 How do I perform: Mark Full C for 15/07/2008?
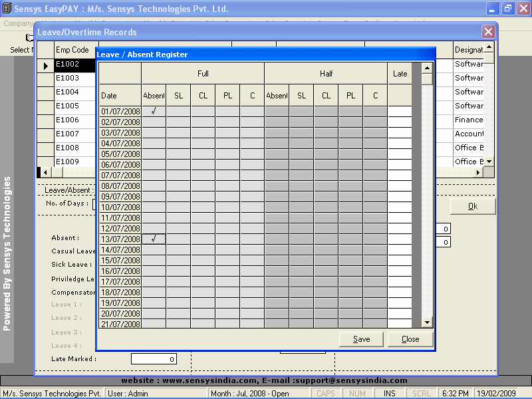252,260
